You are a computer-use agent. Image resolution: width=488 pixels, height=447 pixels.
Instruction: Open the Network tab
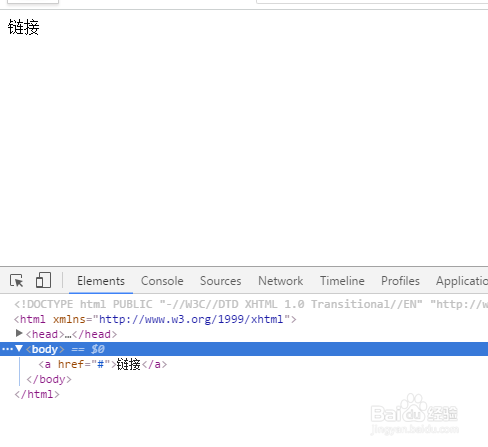[x=281, y=281]
